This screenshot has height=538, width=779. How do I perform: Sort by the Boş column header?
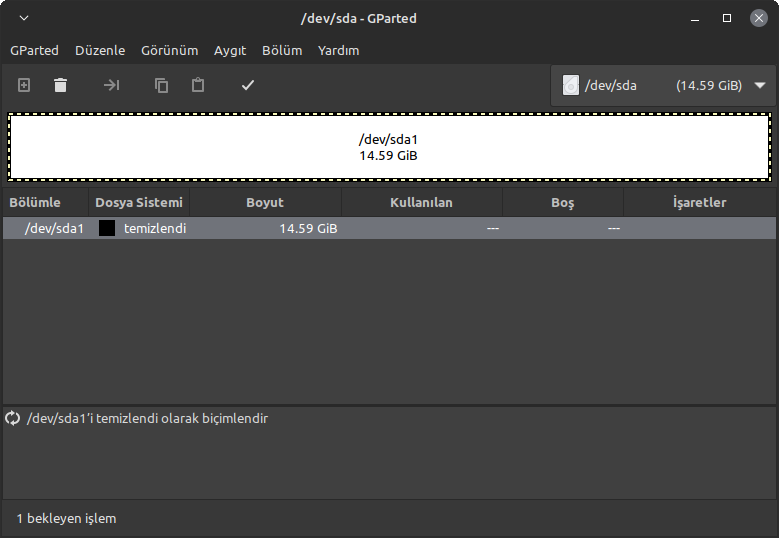coord(562,202)
